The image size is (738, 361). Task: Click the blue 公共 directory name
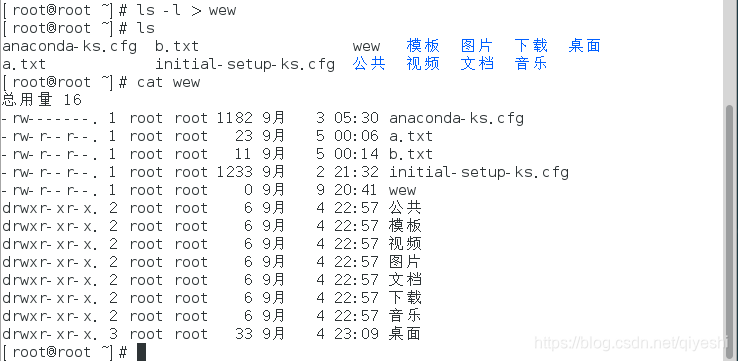coord(369,64)
